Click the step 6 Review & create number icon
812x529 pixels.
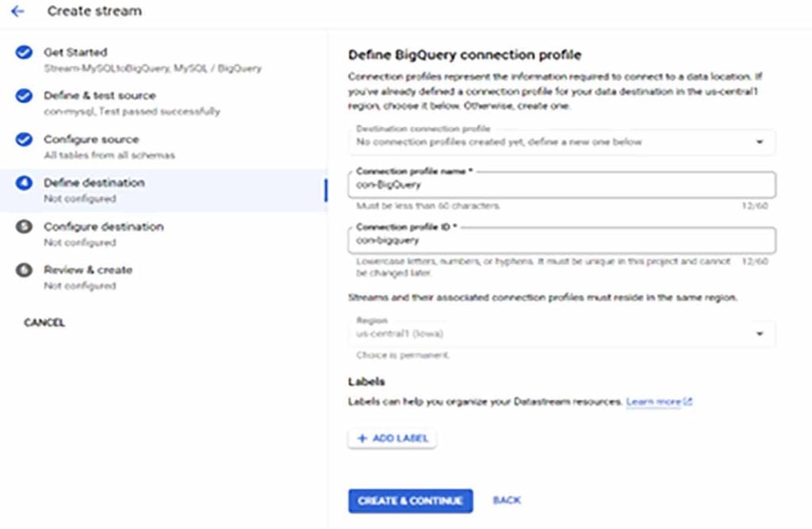24,270
